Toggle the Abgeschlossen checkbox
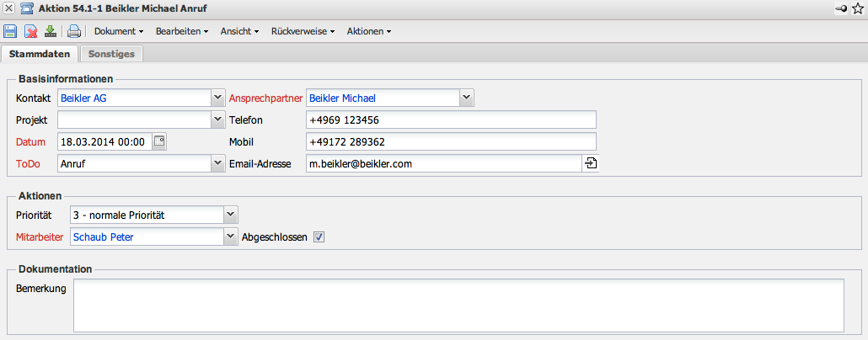868x340 pixels. click(x=319, y=236)
